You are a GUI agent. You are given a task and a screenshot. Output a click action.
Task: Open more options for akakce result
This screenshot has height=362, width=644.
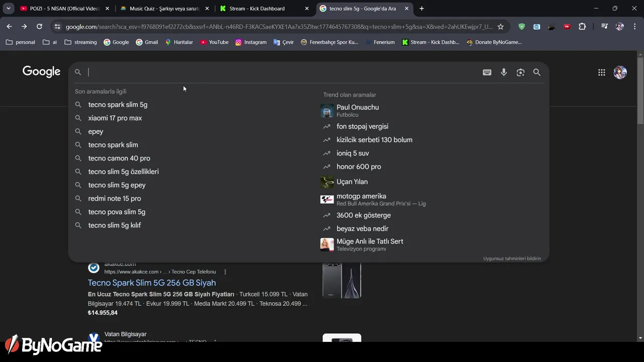(225, 272)
